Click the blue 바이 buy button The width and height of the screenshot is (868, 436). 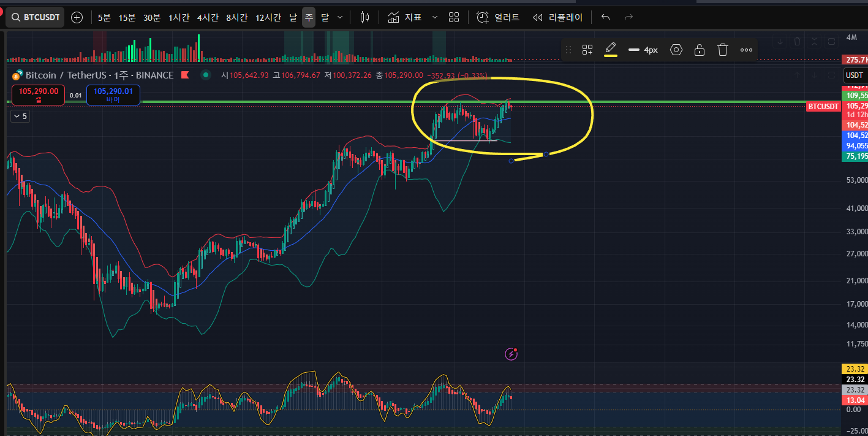click(113, 94)
